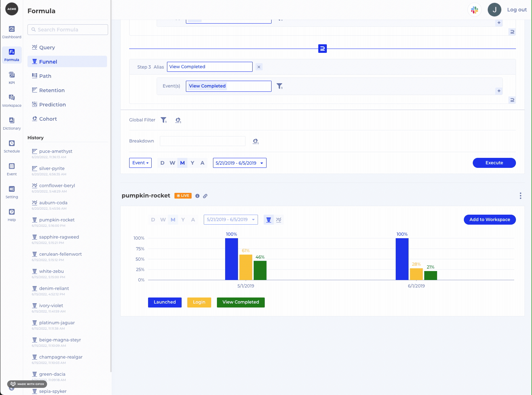
Task: Click the Breakdown input field
Action: 203,141
